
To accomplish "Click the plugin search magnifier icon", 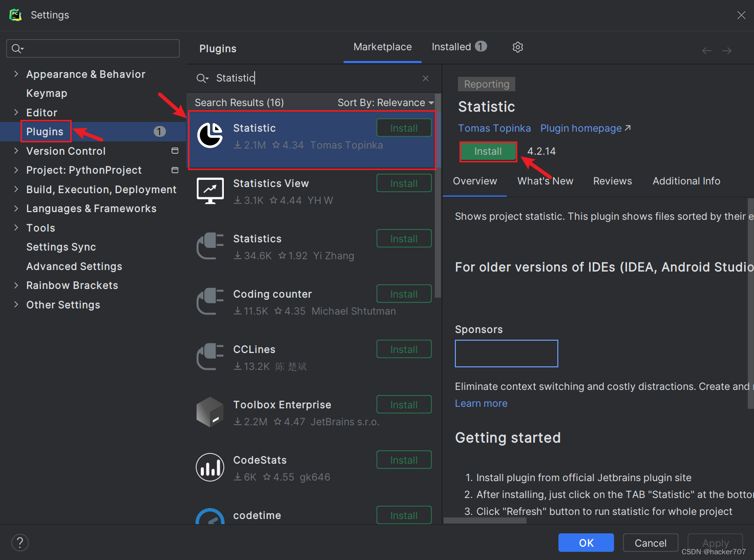I will coord(202,78).
